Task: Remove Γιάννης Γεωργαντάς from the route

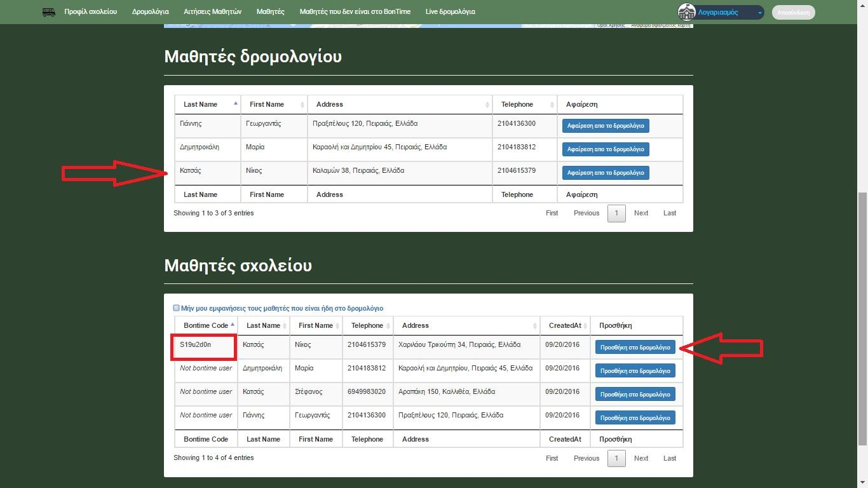Action: coord(606,126)
